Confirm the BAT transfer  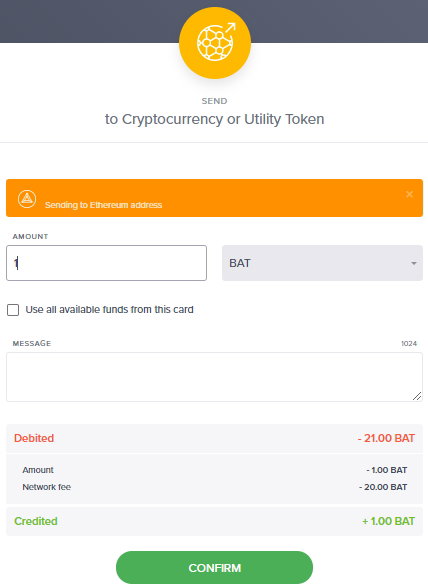tap(214, 568)
